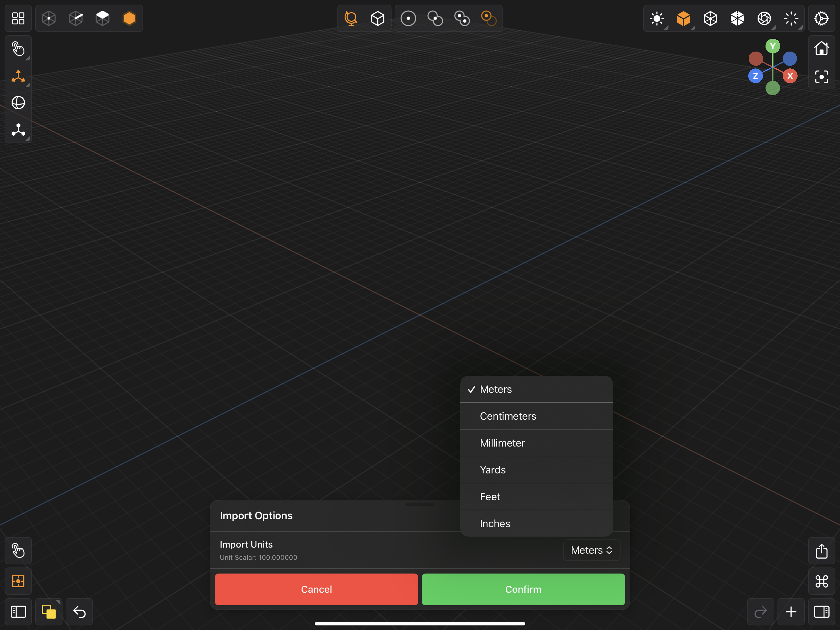Choose the orange shaded cube display icon

[x=683, y=18]
